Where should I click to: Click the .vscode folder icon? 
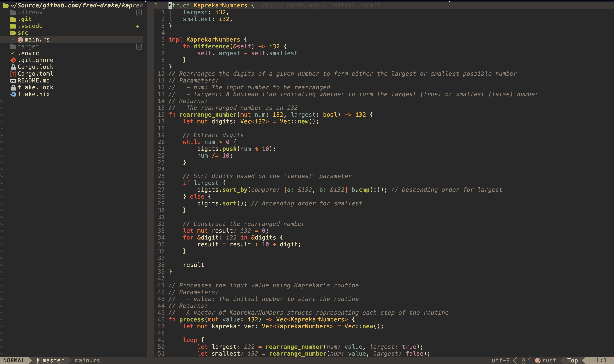[x=13, y=26]
